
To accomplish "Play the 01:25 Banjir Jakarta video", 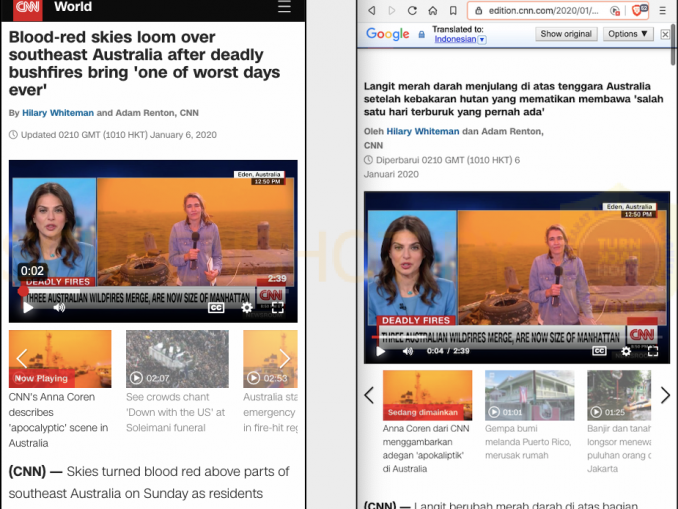I will pos(619,395).
